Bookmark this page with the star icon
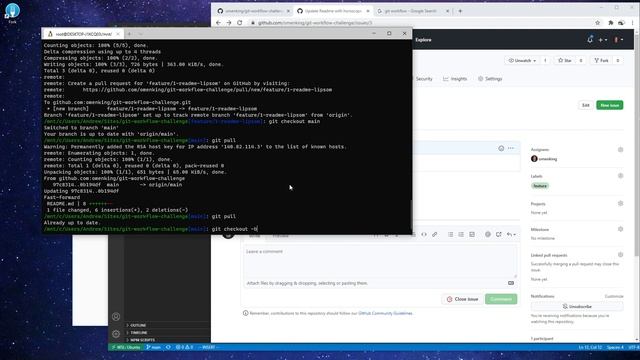This screenshot has height=360, width=640. point(598,23)
